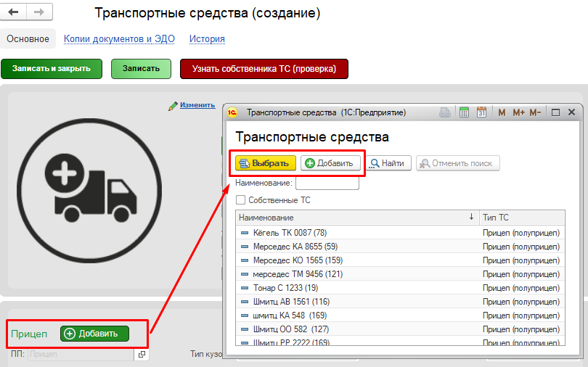Click Узнать собственника ТС (проверка) button
The width and height of the screenshot is (588, 367).
click(264, 68)
